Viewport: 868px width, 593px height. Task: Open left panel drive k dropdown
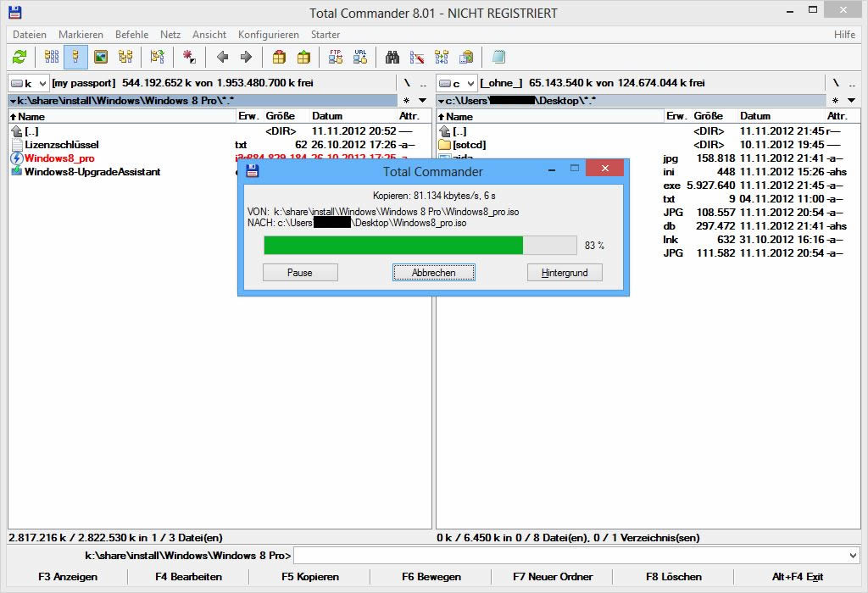coord(29,84)
